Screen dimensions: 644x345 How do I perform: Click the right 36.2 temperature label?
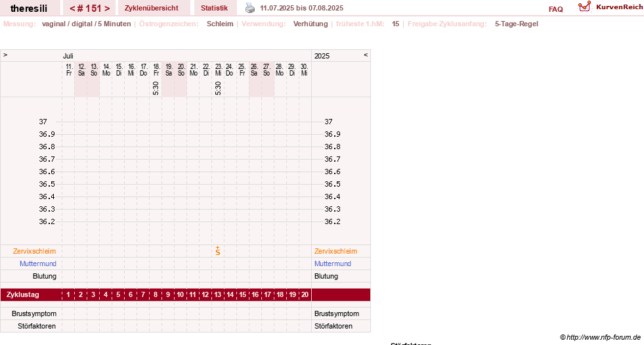point(332,221)
